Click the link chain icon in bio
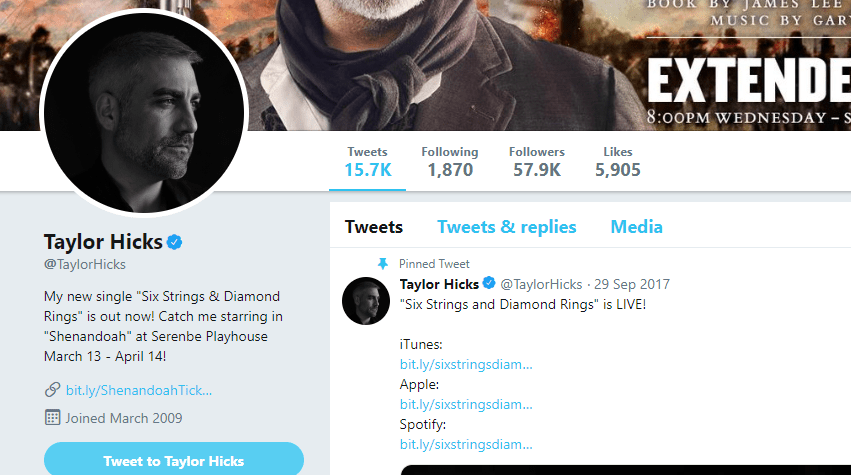The image size is (851, 475). (52, 389)
